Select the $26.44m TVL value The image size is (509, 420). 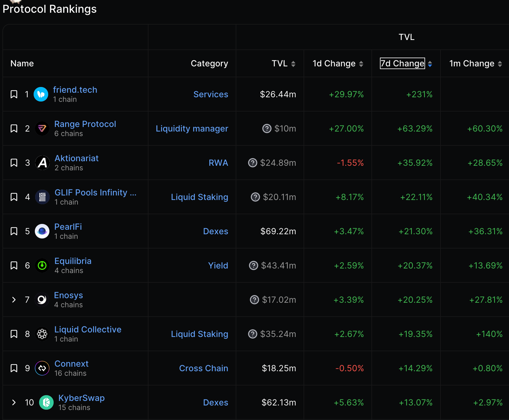278,94
